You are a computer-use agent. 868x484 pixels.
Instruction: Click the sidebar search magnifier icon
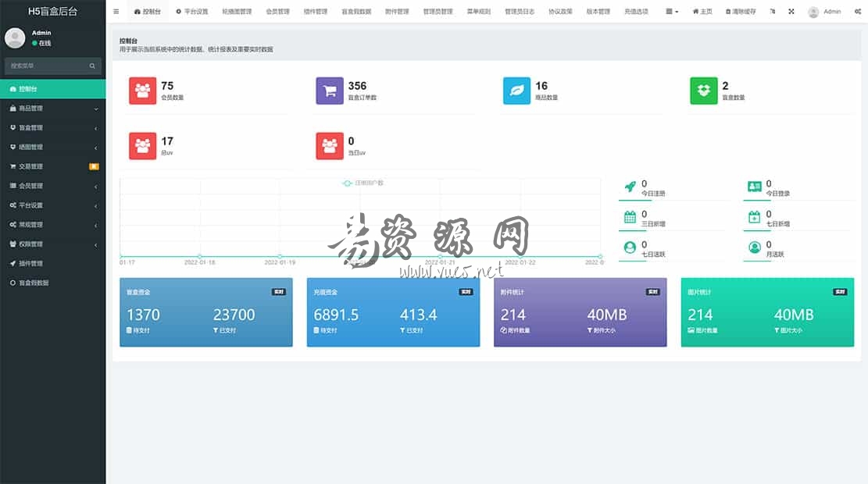tap(92, 66)
